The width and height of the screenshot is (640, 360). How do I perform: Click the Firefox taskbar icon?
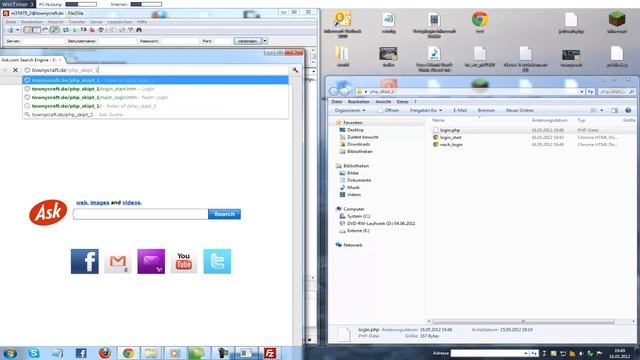(x=104, y=353)
